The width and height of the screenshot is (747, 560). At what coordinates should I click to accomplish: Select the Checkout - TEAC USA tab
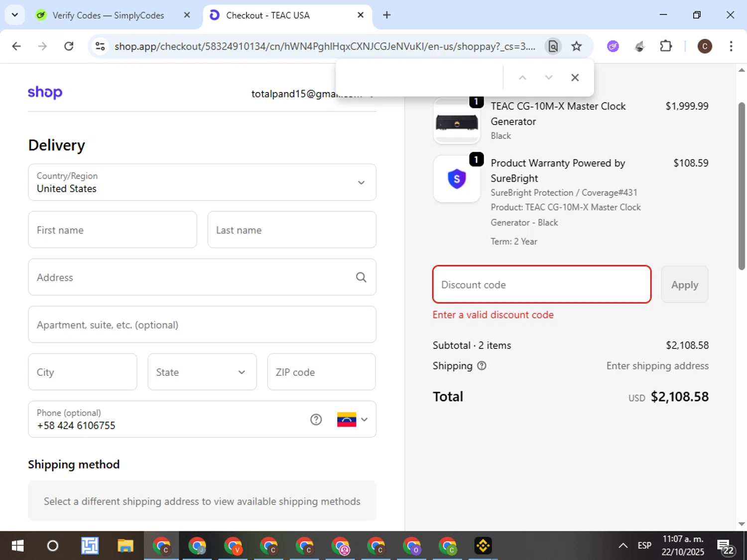point(268,15)
